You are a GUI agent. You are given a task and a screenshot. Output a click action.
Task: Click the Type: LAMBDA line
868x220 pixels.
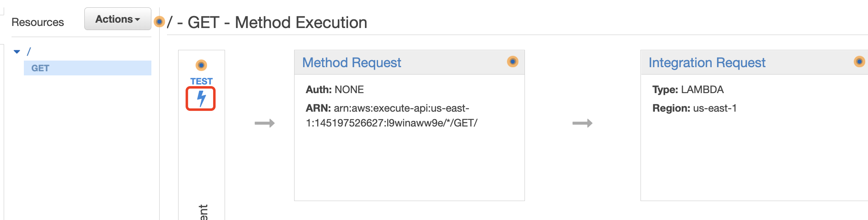point(688,89)
